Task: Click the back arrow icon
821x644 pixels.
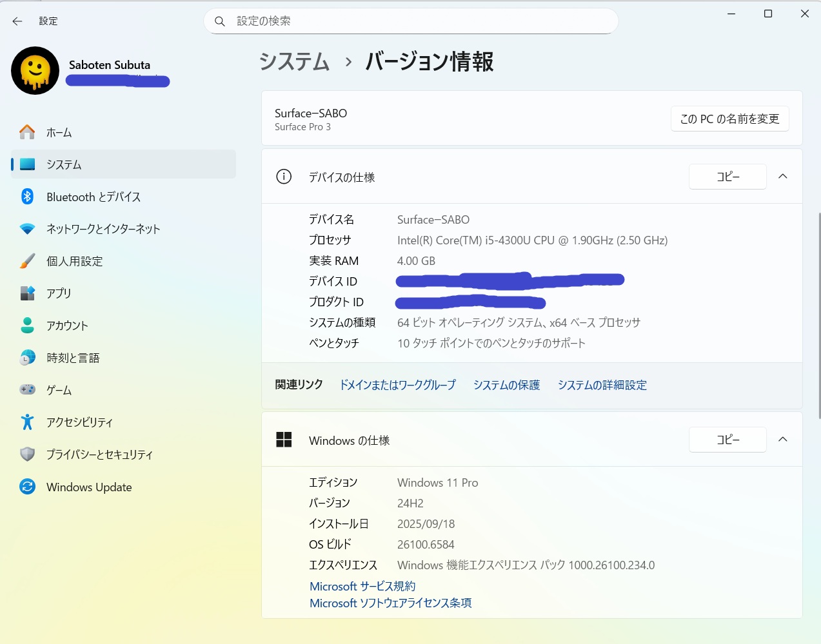Action: [x=17, y=21]
